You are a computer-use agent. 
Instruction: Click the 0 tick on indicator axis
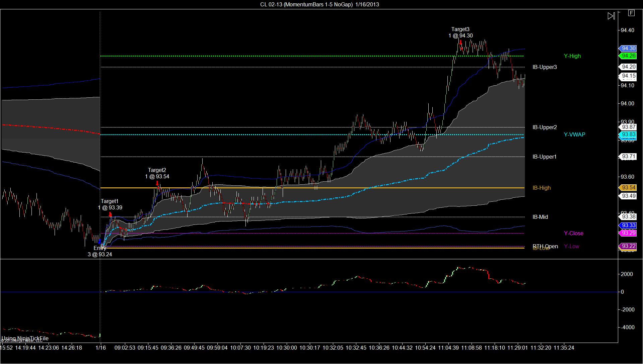[622, 292]
